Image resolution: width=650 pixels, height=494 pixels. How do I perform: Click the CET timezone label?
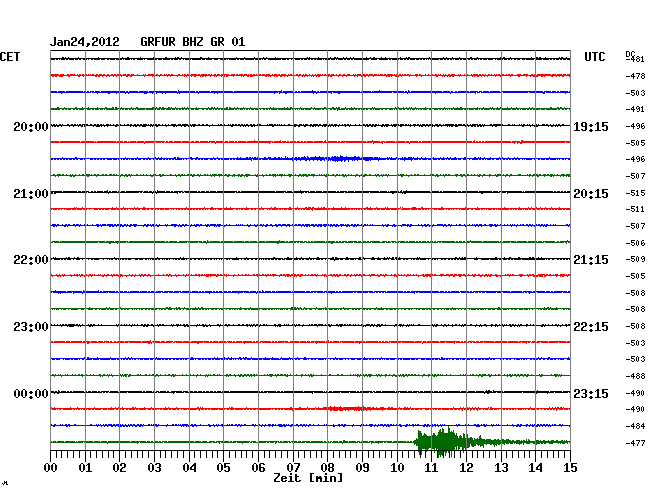[10, 57]
